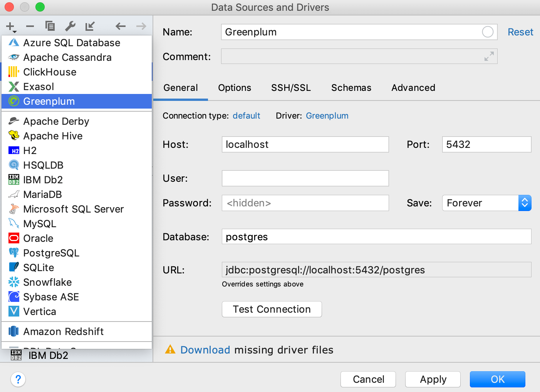
Task: Click the H2 database icon
Action: (x=14, y=151)
